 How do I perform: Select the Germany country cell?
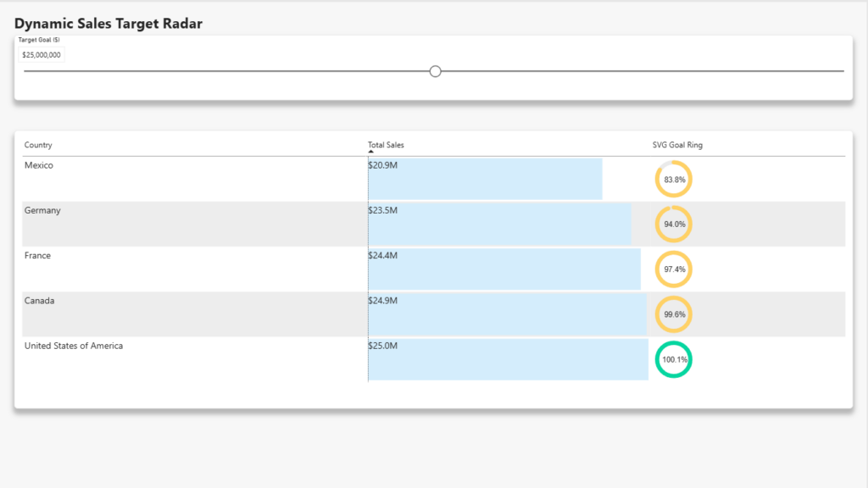[x=42, y=210]
